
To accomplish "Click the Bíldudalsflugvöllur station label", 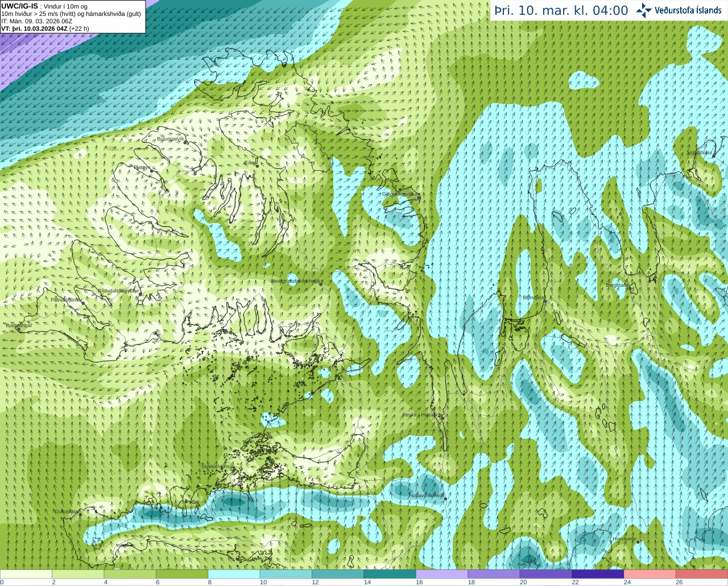I will [x=118, y=290].
